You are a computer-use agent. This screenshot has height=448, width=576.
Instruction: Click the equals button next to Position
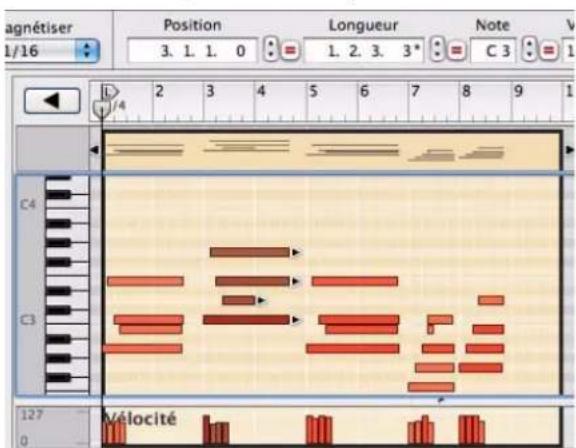click(x=290, y=50)
